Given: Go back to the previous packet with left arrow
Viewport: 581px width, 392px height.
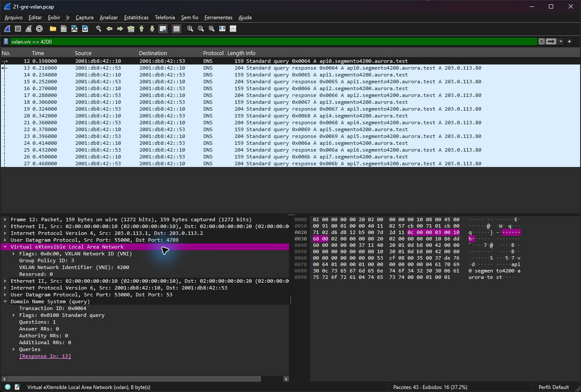Looking at the screenshot, I should pos(109,29).
